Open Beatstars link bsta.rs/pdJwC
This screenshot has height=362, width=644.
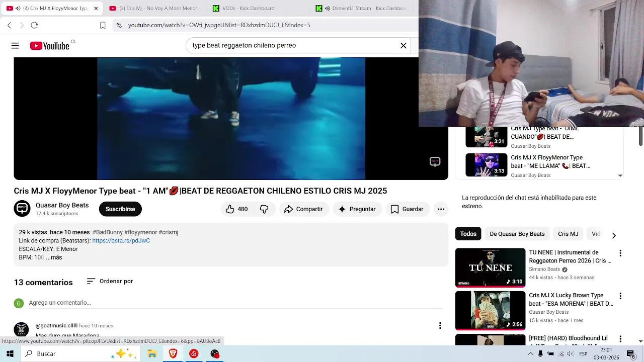[x=121, y=241]
